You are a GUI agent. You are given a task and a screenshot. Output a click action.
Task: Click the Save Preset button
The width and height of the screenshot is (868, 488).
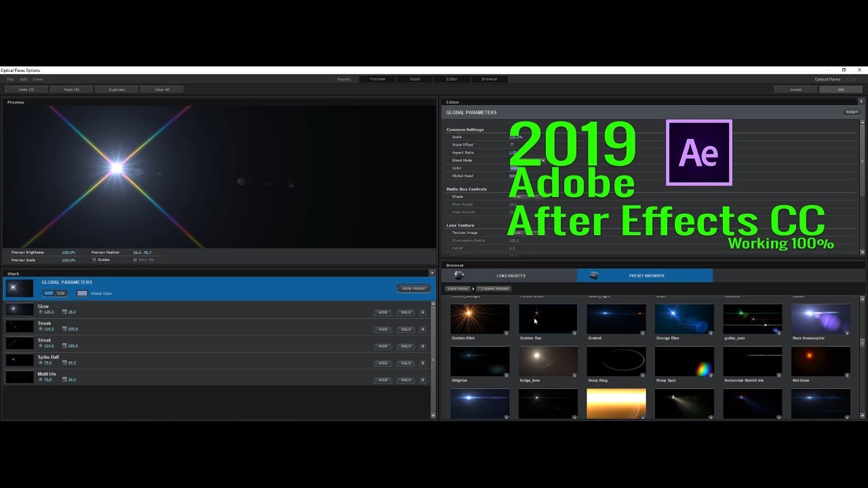tap(414, 289)
